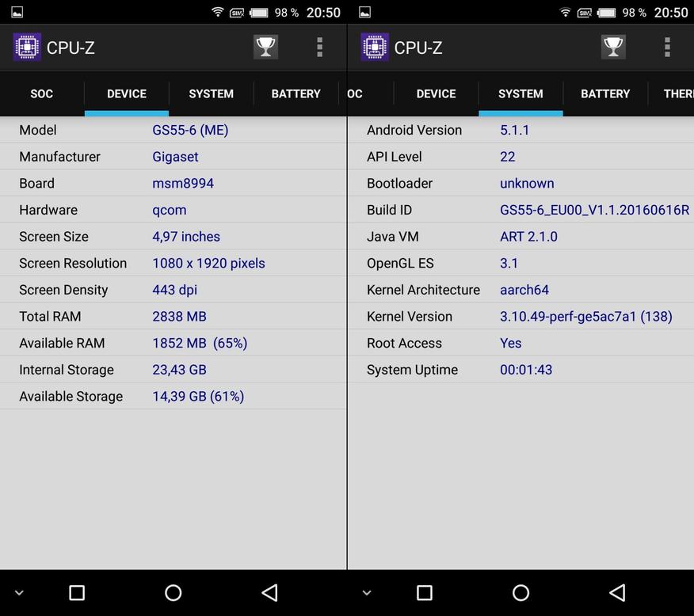The width and height of the screenshot is (694, 616).
Task: Open overflow menu in right CPU-Z screen
Action: pos(667,48)
